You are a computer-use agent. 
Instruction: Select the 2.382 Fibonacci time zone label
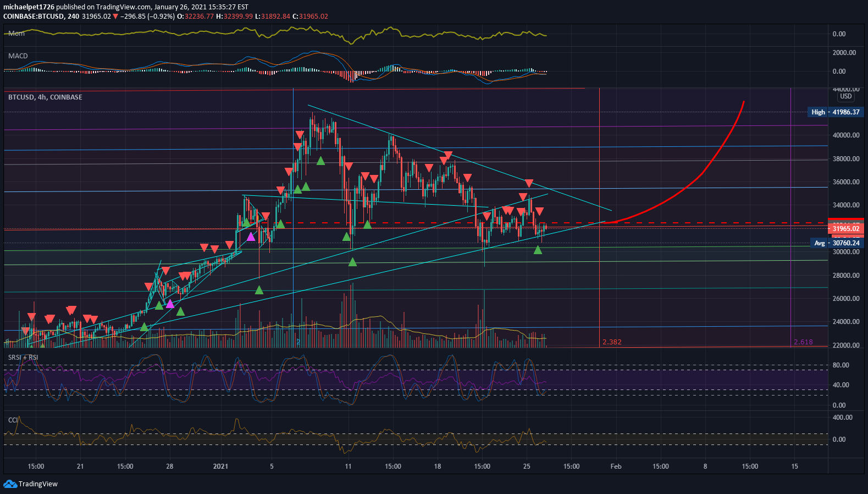[612, 342]
